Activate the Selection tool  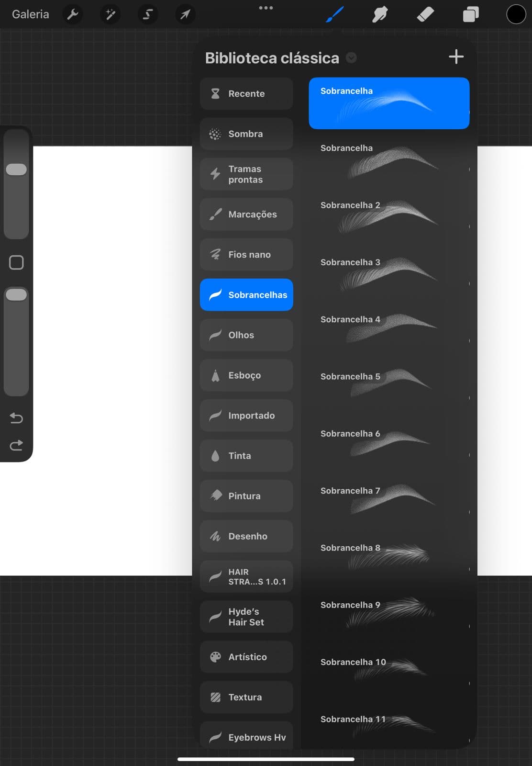pyautogui.click(x=148, y=14)
